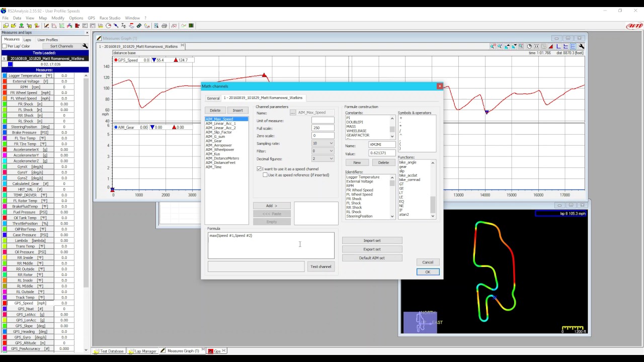Image resolution: width=644 pixels, height=362 pixels.
Task: Click the wrench settings icon on graph toolbar
Action: coord(582,46)
